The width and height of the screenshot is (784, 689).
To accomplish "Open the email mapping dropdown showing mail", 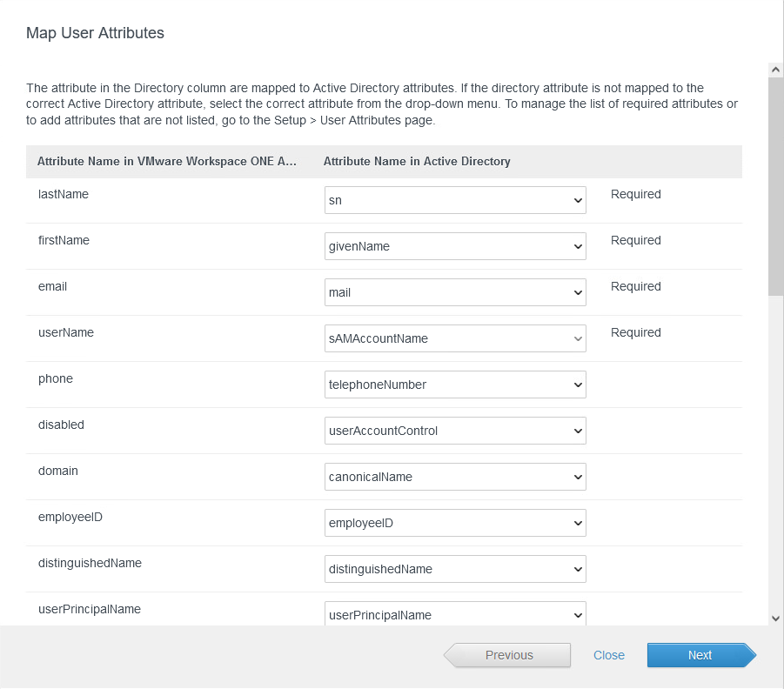I will pos(455,293).
